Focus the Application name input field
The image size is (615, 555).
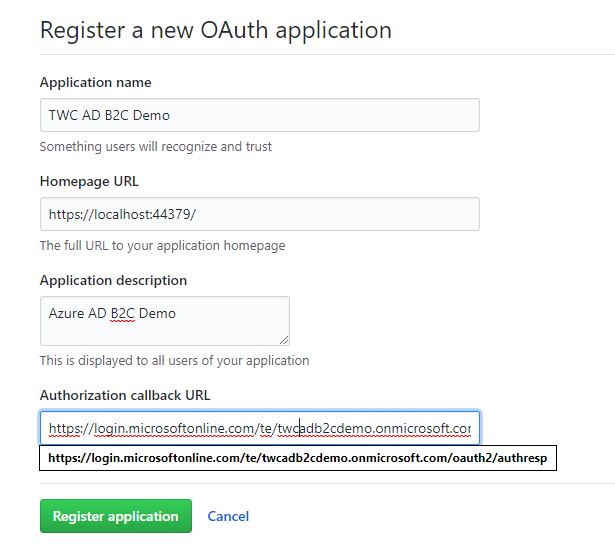260,115
